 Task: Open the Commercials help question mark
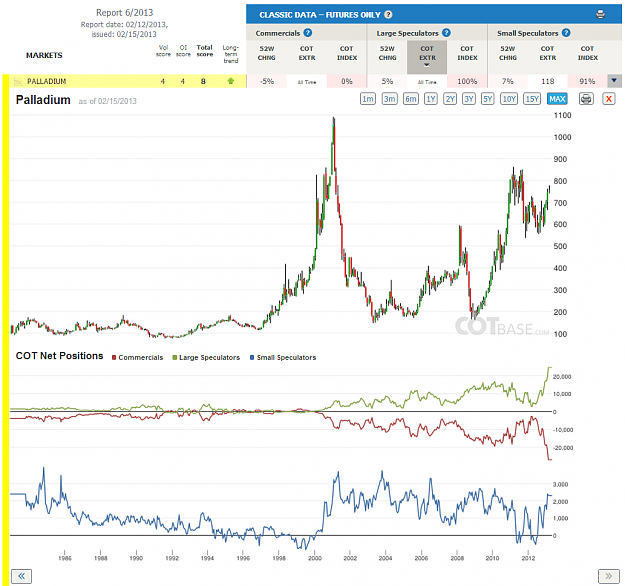coord(307,33)
